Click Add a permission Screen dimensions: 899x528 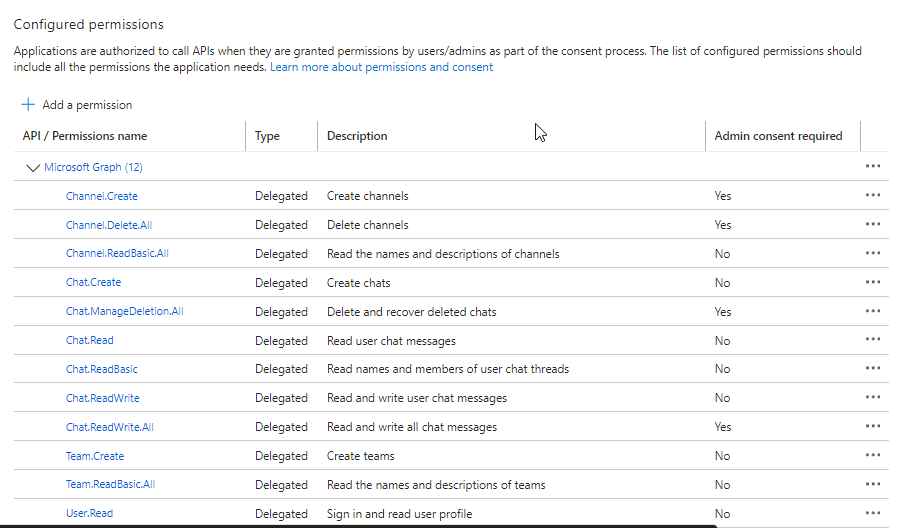(87, 105)
